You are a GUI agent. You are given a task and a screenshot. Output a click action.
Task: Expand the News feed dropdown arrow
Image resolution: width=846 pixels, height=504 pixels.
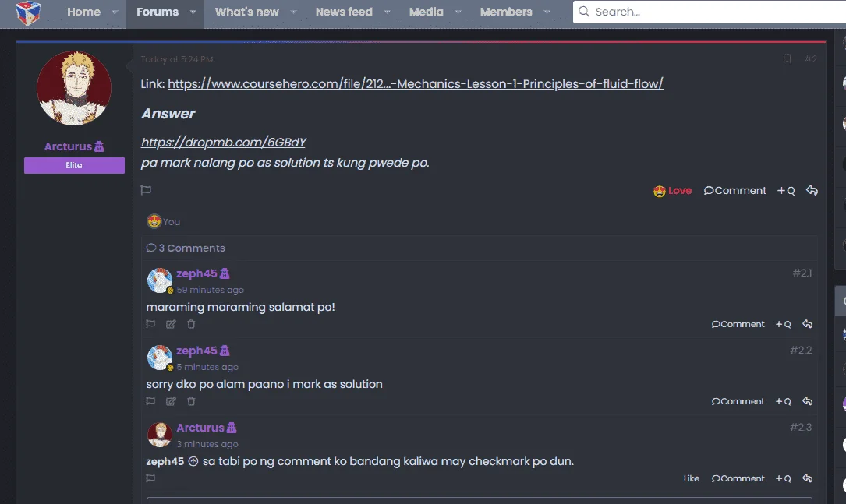click(387, 12)
